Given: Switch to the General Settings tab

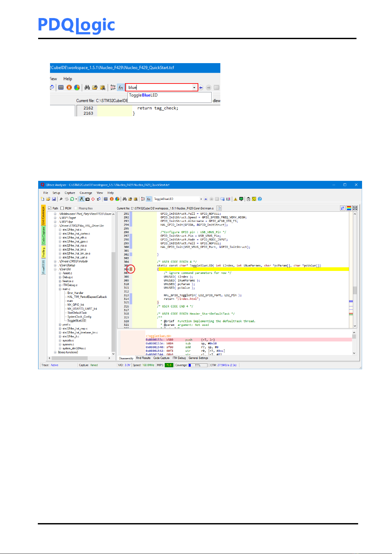Looking at the screenshot, I should click(x=198, y=358).
